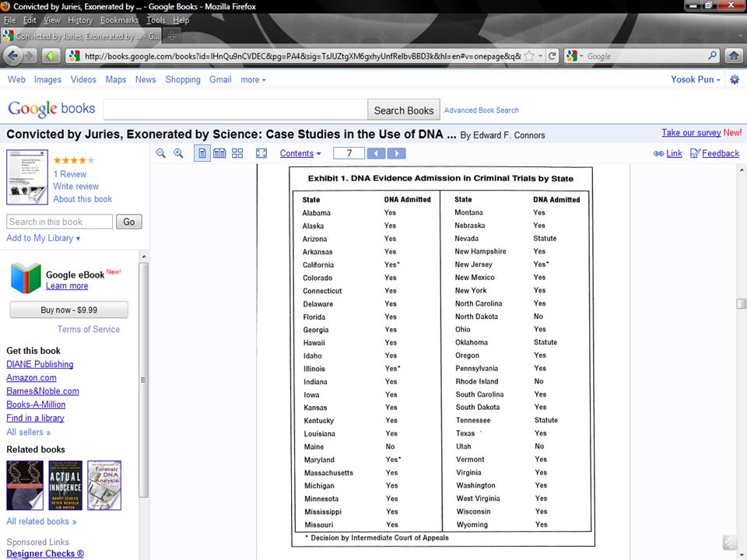
Task: Zoom in on the book page
Action: 178,153
